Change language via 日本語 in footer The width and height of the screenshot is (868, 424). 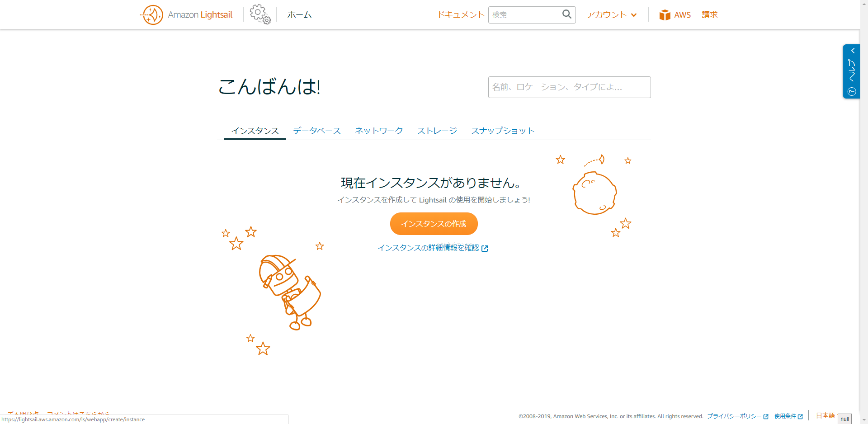coord(826,415)
